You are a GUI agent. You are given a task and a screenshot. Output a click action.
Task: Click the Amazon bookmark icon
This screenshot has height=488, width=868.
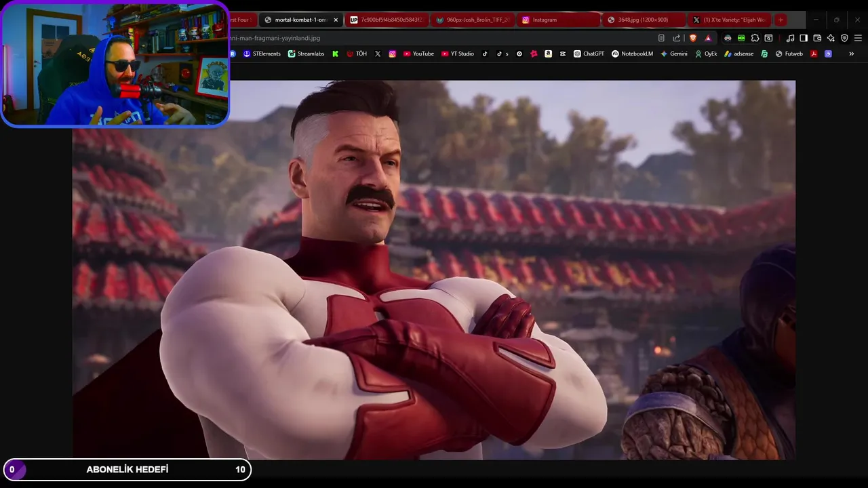548,54
